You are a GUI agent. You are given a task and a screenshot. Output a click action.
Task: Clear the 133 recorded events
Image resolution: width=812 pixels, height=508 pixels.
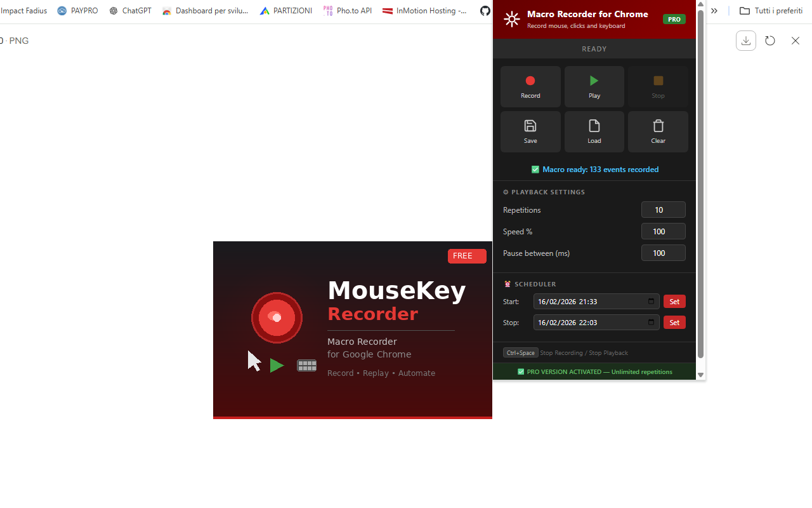pos(658,126)
